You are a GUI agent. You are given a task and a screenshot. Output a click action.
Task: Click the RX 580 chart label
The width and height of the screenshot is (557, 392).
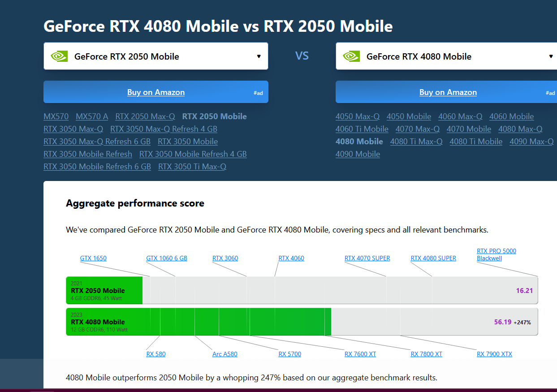[156, 354]
